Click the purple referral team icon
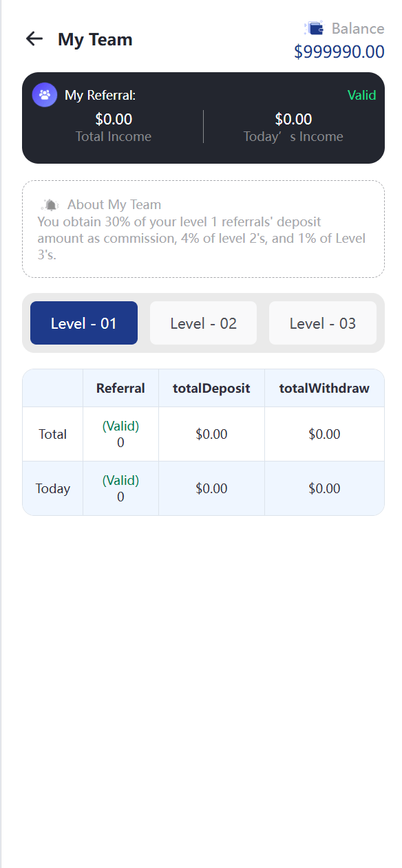This screenshot has height=868, width=402. (x=45, y=95)
